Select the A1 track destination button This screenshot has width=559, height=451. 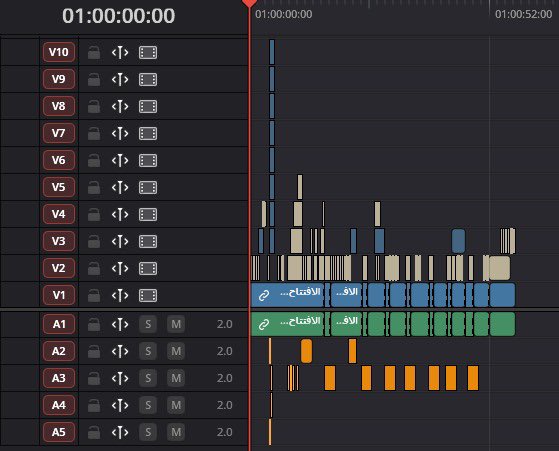59,324
